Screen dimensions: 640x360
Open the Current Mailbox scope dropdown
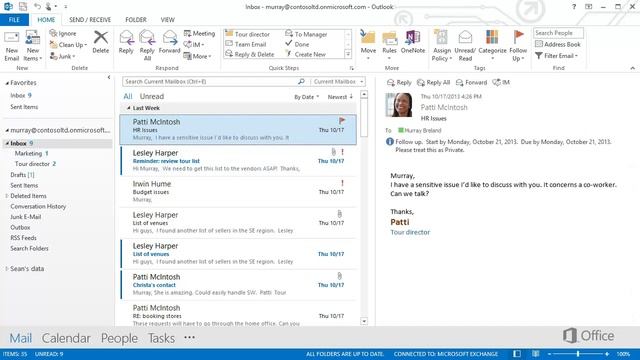pyautogui.click(x=338, y=82)
